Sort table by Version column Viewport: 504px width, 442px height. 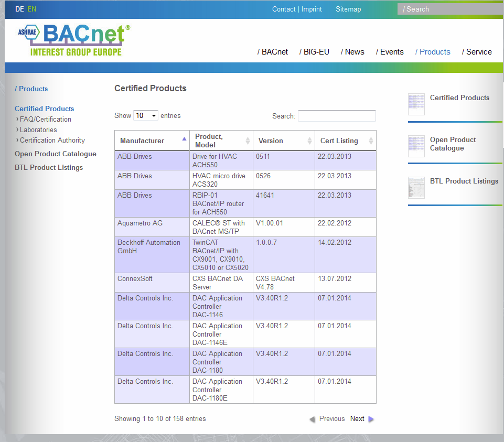tap(284, 141)
